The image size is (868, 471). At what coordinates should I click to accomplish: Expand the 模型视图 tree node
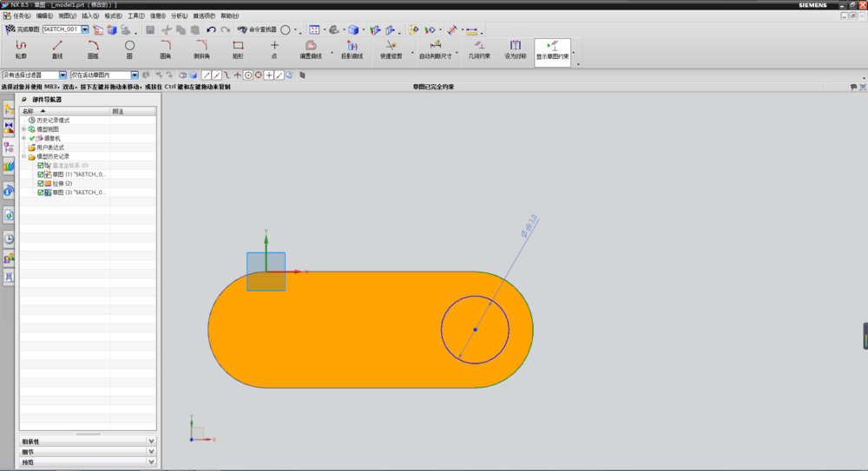tap(24, 129)
